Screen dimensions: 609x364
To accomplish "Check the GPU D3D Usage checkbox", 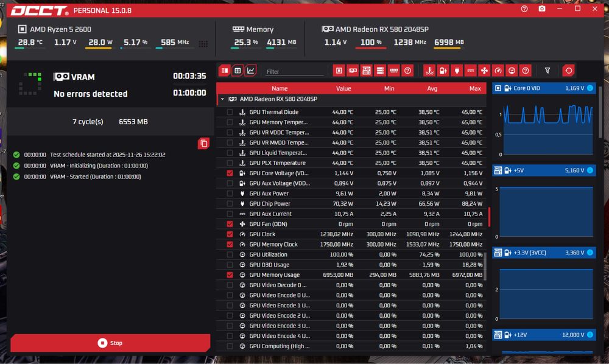I will click(230, 265).
